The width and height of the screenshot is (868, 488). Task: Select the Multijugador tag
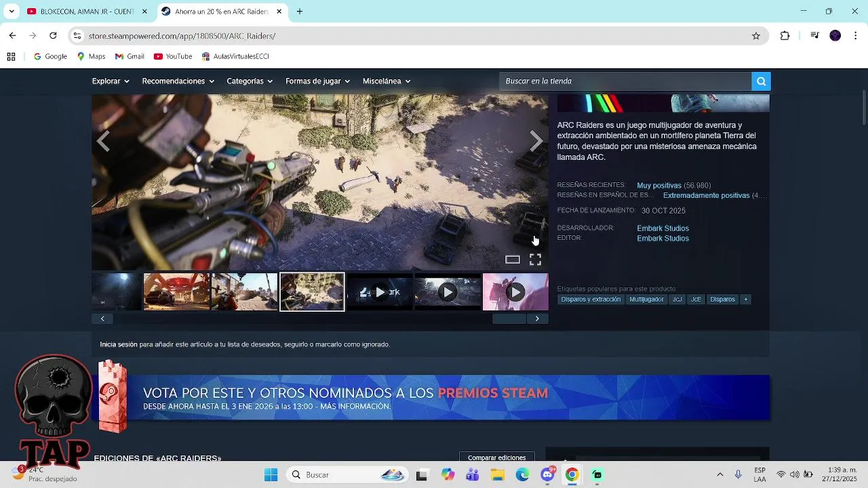pos(646,300)
